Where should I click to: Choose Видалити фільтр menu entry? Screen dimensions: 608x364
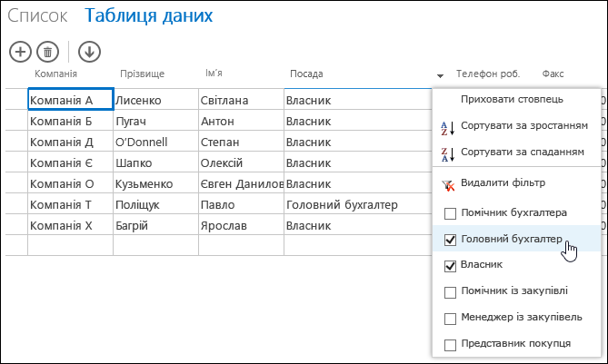click(503, 182)
